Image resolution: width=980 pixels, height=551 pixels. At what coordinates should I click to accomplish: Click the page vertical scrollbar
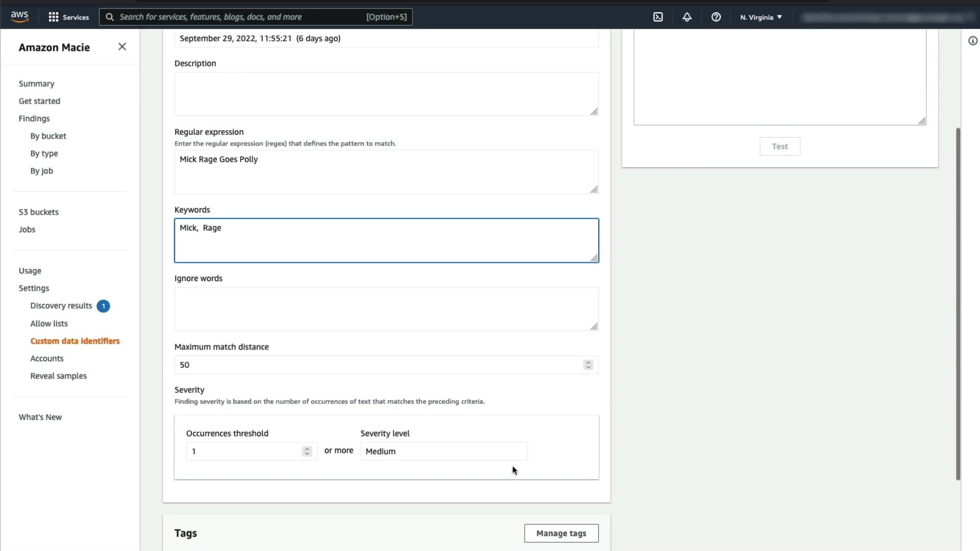tap(958, 304)
